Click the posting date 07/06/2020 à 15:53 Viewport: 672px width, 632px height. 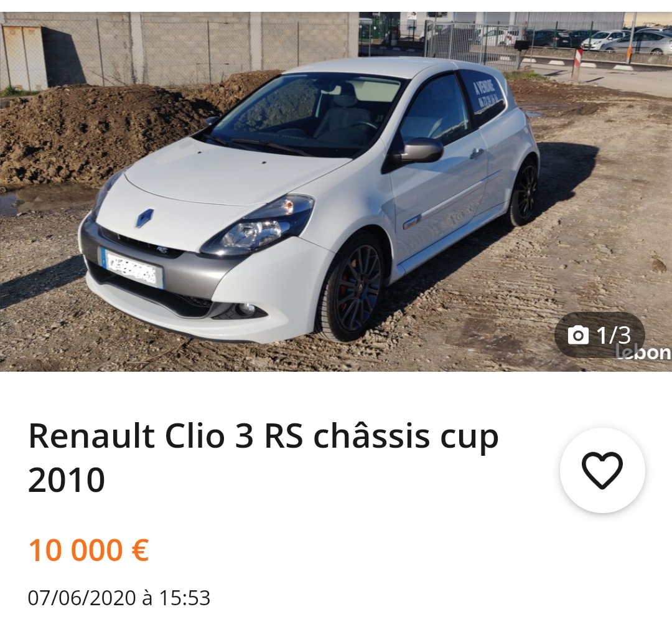pos(119,598)
